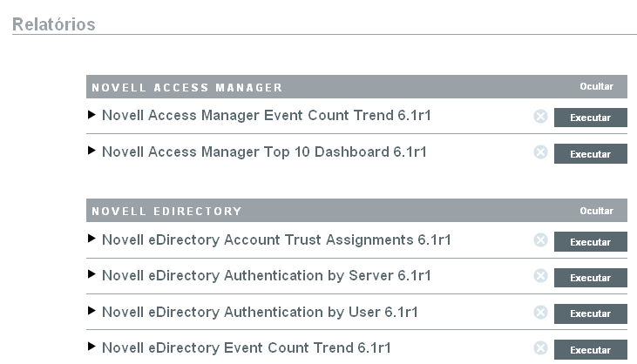This screenshot has height=364, width=637.
Task: Execute eDirectory Authentication by Server report
Action: [590, 278]
